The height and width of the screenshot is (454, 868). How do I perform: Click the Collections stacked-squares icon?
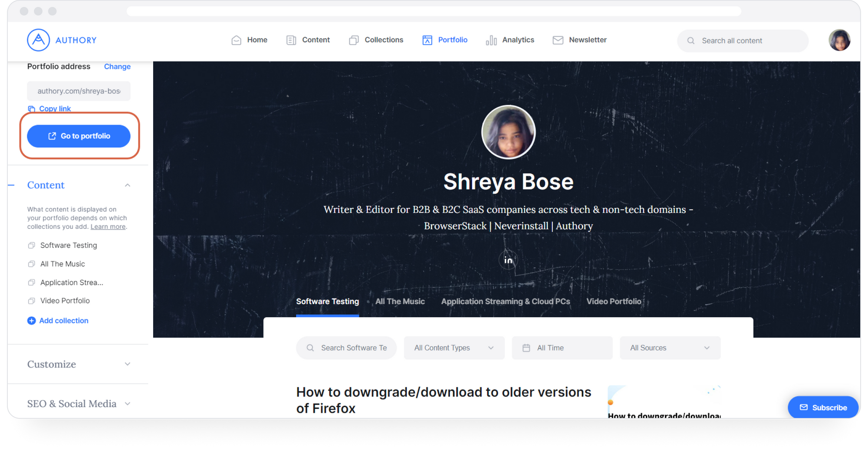(354, 40)
